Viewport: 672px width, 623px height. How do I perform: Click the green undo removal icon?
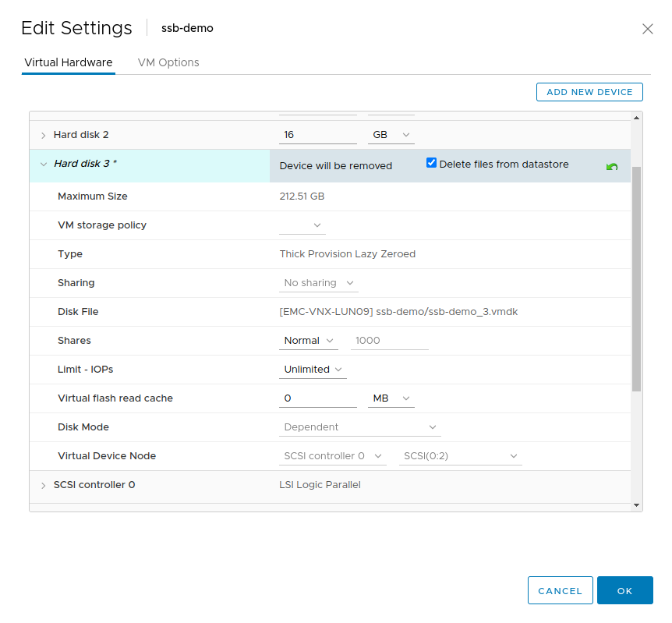(612, 167)
